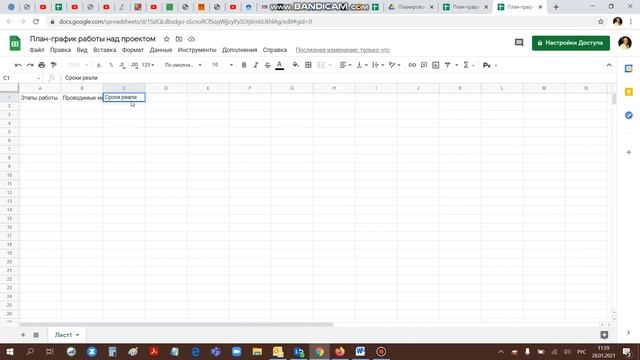This screenshot has height=360, width=640.
Task: Open the Дополнения menu
Action: (240, 50)
